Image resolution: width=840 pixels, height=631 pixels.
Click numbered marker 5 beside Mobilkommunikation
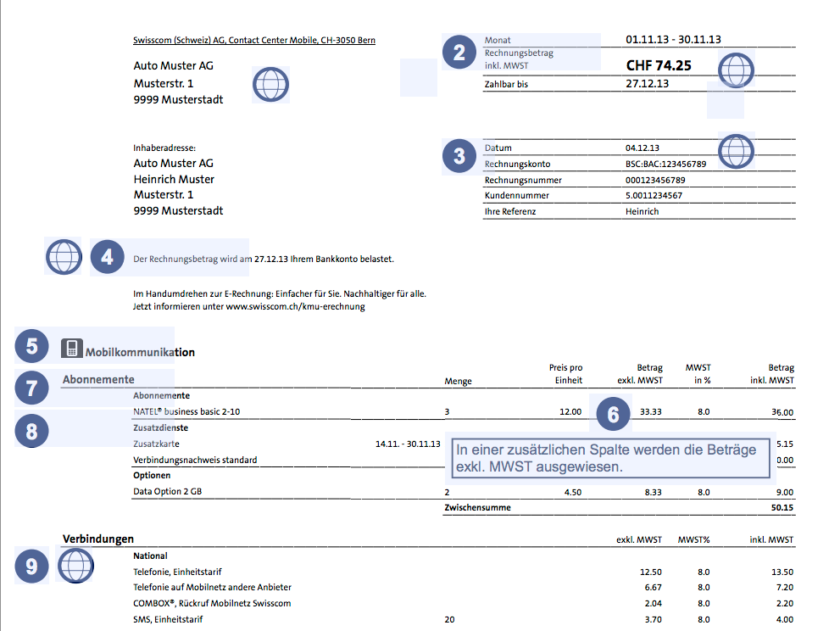point(31,346)
